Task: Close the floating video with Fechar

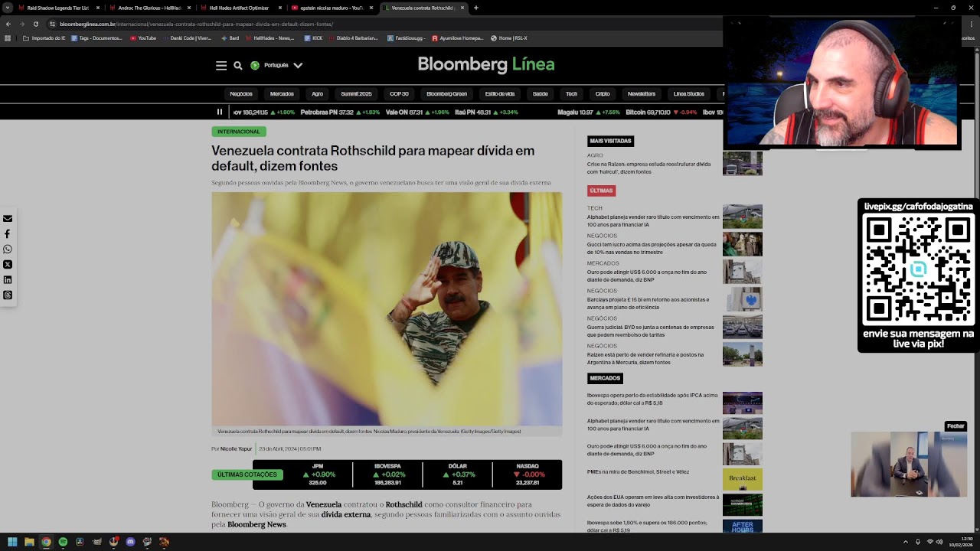Action: [x=955, y=426]
